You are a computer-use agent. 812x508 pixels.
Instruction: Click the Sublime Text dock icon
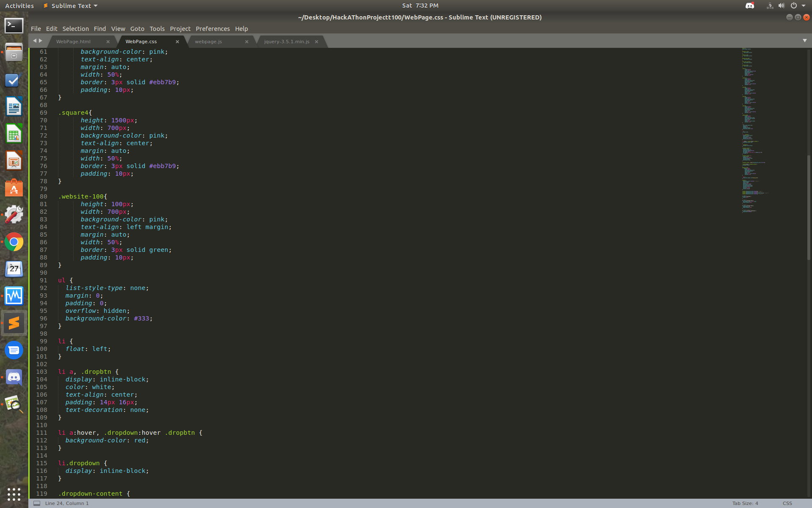coord(14,323)
